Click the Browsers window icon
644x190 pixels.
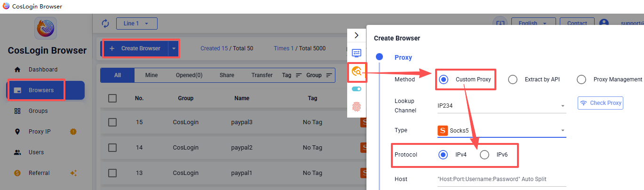pos(17,90)
